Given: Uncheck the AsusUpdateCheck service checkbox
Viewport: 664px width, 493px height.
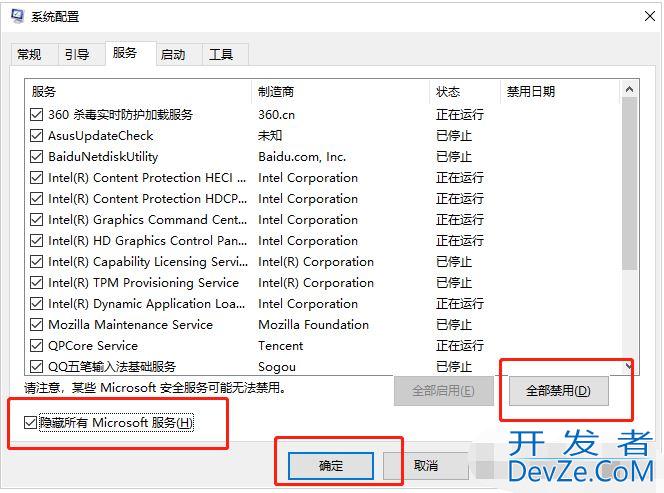Looking at the screenshot, I should pos(36,136).
